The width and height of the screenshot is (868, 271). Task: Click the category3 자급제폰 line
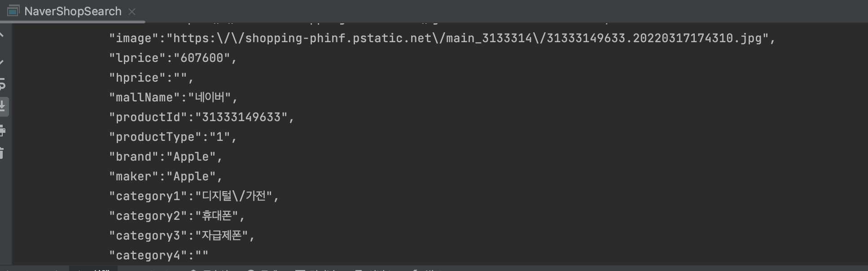pos(182,236)
